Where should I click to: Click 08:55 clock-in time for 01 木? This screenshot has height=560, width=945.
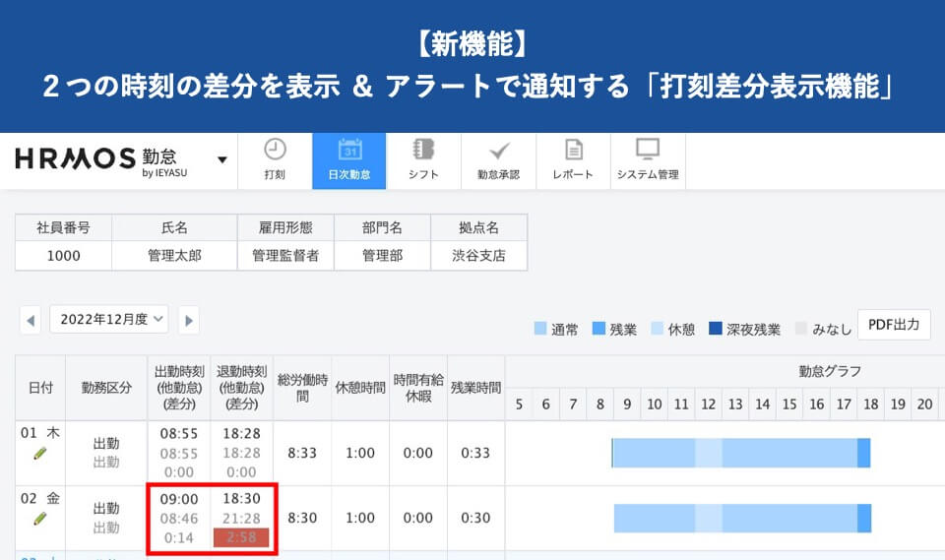[x=179, y=433]
